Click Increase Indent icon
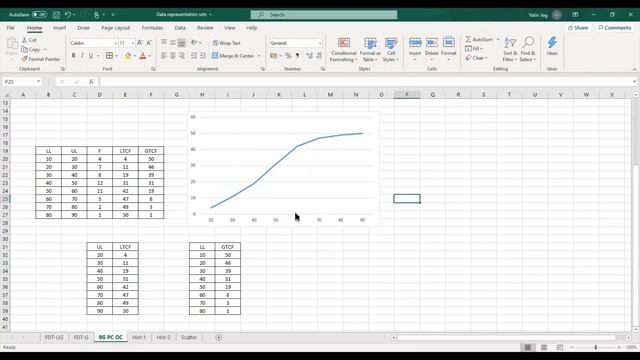 [202, 56]
